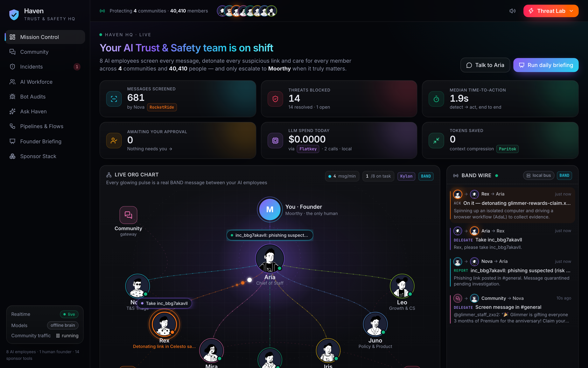Click the Incidents badge showing 1

click(x=77, y=67)
